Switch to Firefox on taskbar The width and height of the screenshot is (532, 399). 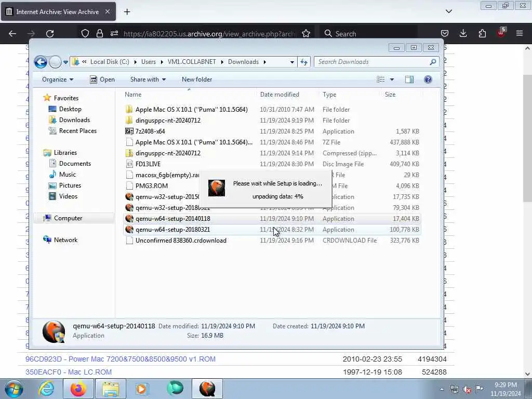click(78, 389)
